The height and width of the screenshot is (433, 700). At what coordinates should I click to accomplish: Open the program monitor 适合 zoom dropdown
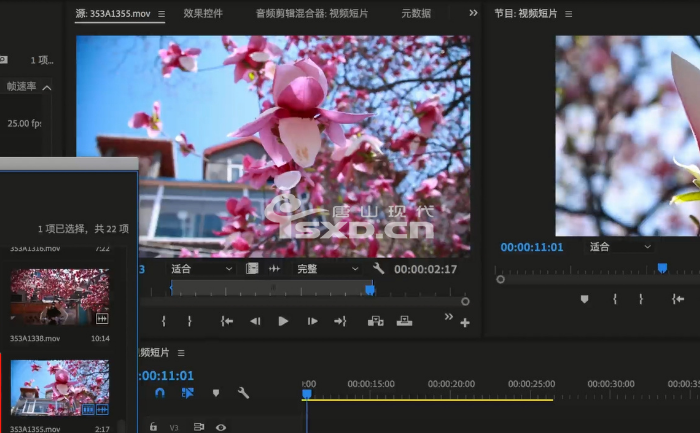(620, 246)
